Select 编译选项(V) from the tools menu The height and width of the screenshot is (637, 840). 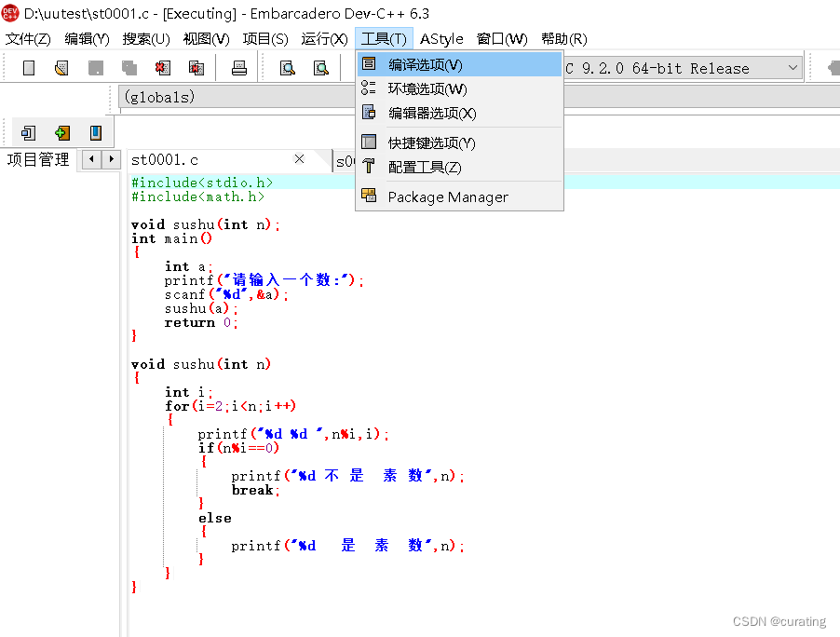pyautogui.click(x=459, y=65)
